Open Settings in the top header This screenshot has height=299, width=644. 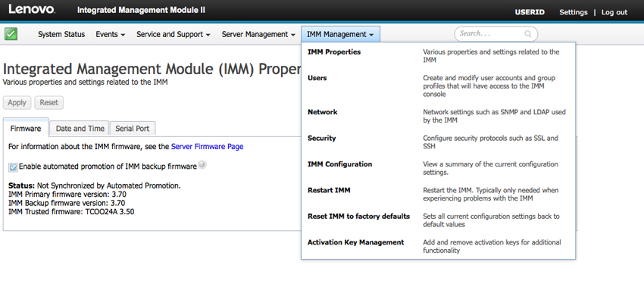(574, 12)
